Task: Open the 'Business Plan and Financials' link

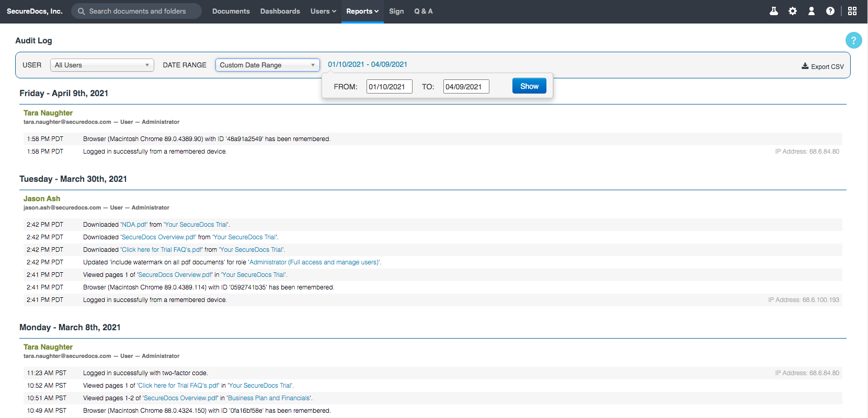Action: pos(269,398)
